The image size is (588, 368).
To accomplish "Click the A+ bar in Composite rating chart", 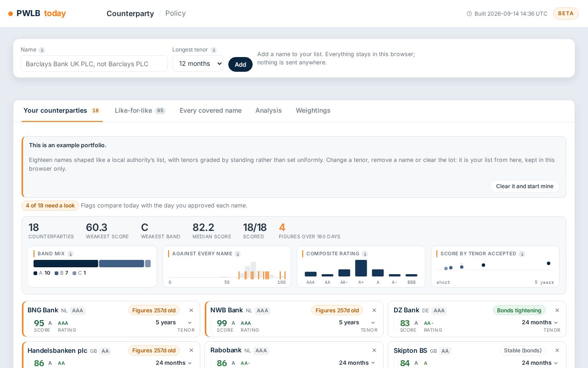I will [x=361, y=268].
